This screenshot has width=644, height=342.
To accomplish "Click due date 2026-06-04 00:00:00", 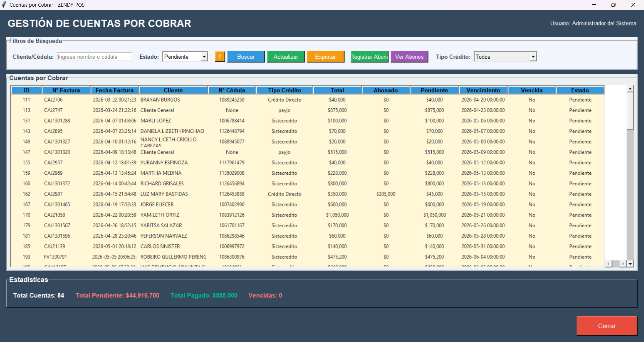I will coord(483,257).
